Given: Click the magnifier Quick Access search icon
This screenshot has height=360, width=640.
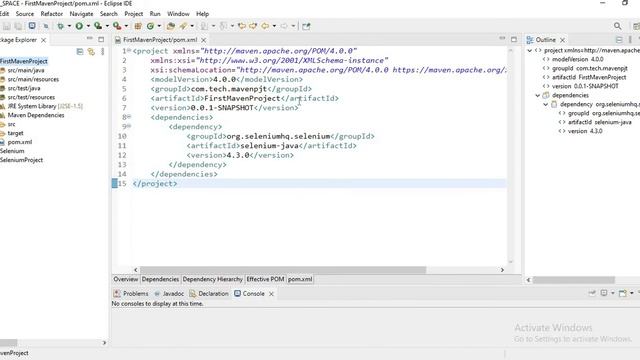Looking at the screenshot, I should pos(618,26).
